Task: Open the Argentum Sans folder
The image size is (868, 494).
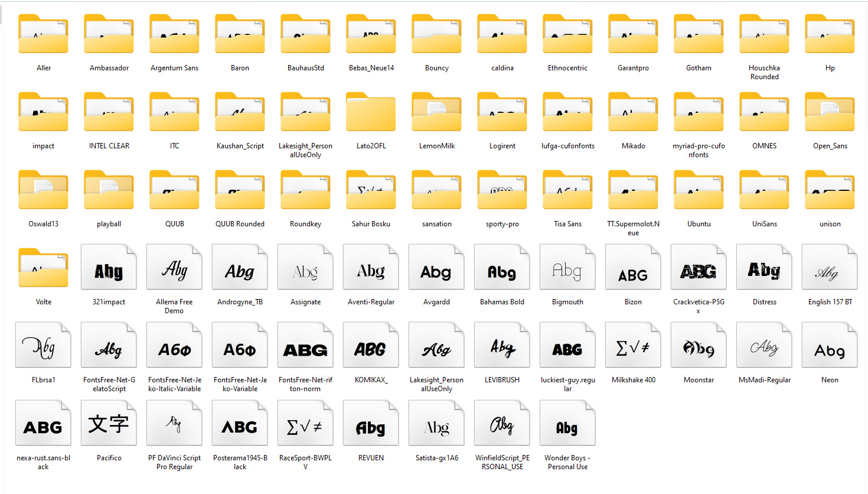Action: (174, 34)
